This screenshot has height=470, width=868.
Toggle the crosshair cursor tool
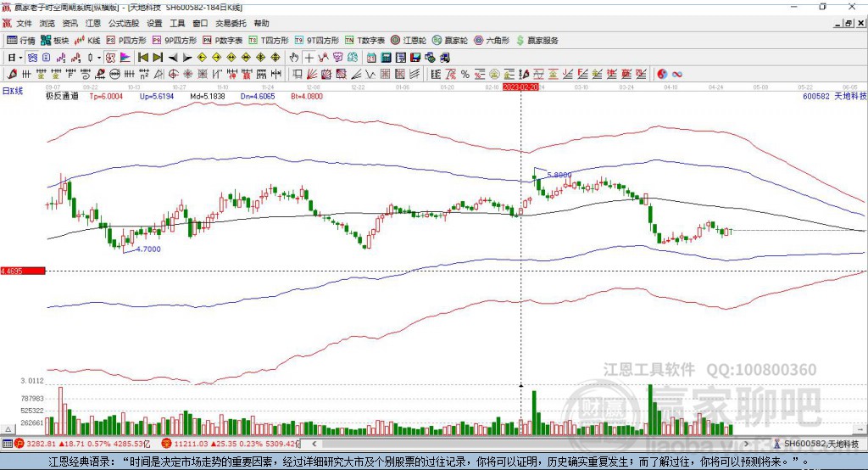(309, 58)
